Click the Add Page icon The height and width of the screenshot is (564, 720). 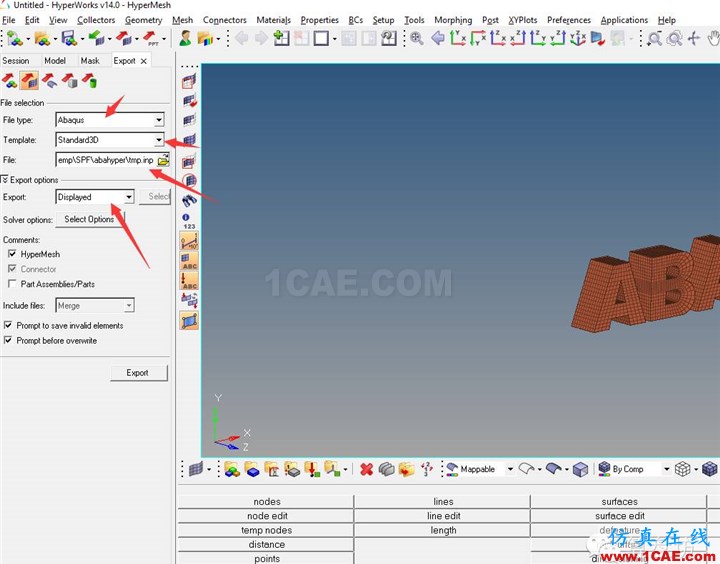coord(281,38)
